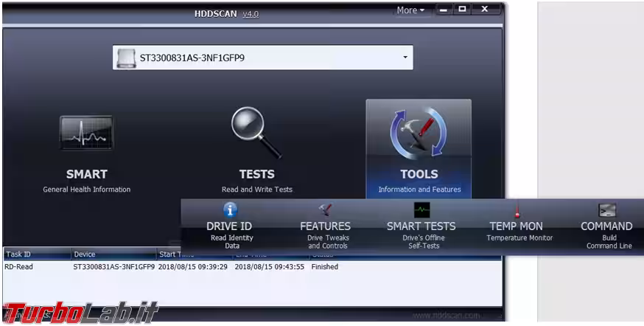
Task: Expand the ST3300831AS drive selection dropdown
Action: [405, 58]
